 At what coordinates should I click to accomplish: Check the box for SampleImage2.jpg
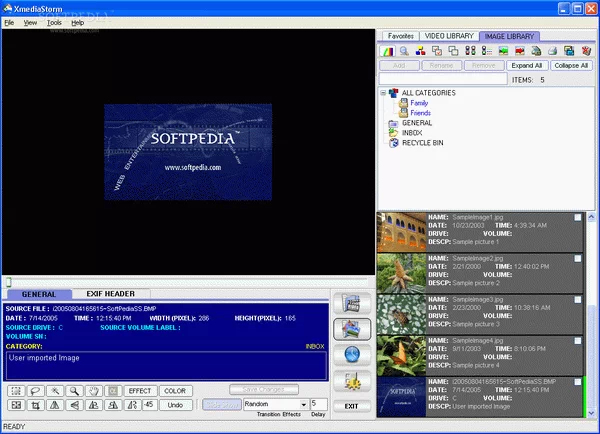tap(578, 259)
